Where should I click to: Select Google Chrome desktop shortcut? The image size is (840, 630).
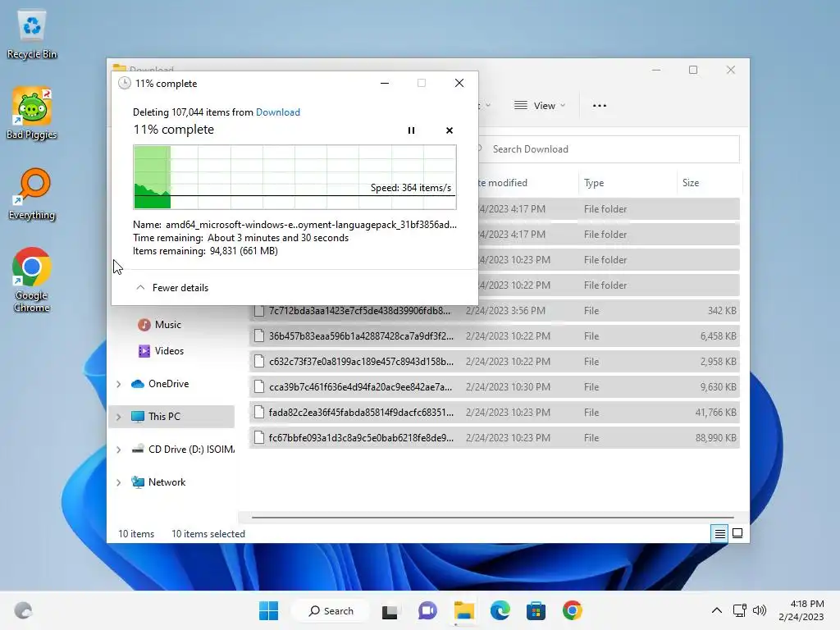(32, 281)
